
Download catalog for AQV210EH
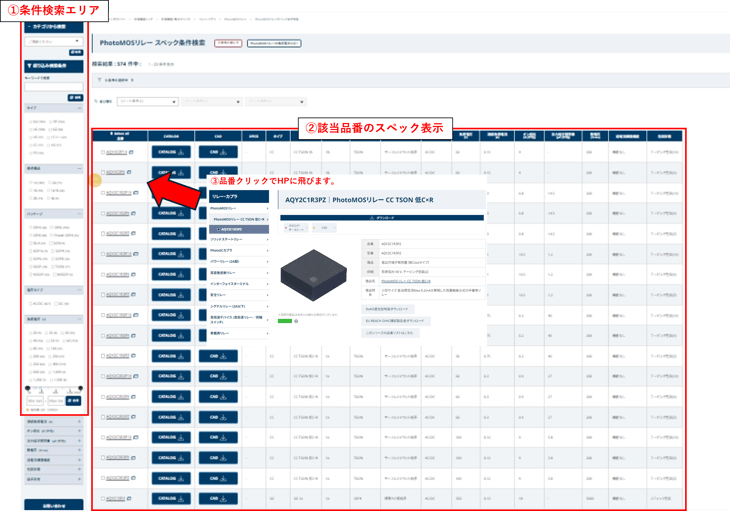171,498
